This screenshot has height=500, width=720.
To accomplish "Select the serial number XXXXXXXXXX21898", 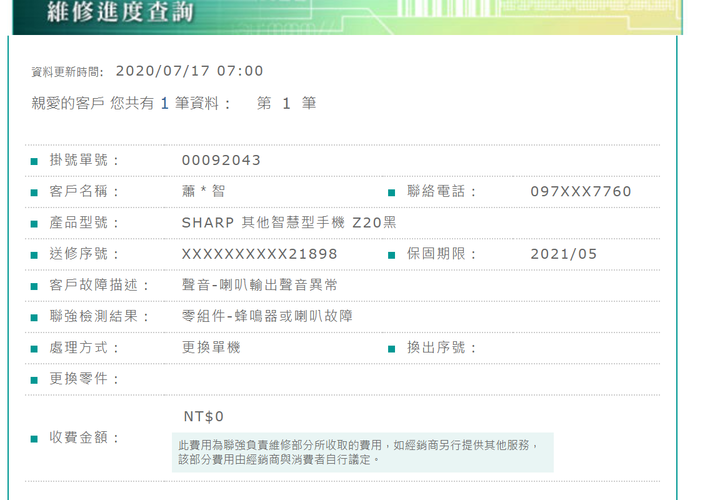I will tap(259, 254).
